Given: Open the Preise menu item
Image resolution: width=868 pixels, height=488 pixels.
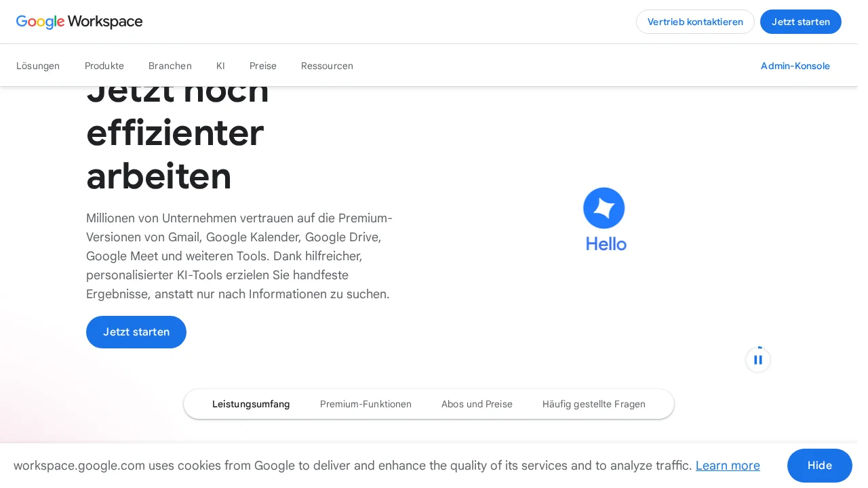Looking at the screenshot, I should click(x=263, y=66).
